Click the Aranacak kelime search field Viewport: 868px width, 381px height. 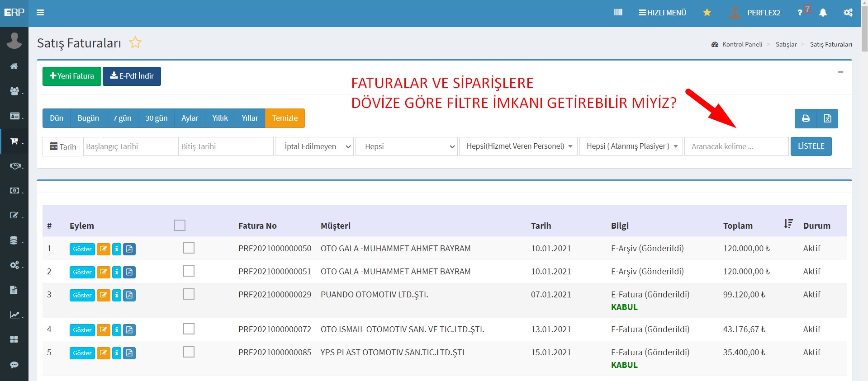pos(736,146)
